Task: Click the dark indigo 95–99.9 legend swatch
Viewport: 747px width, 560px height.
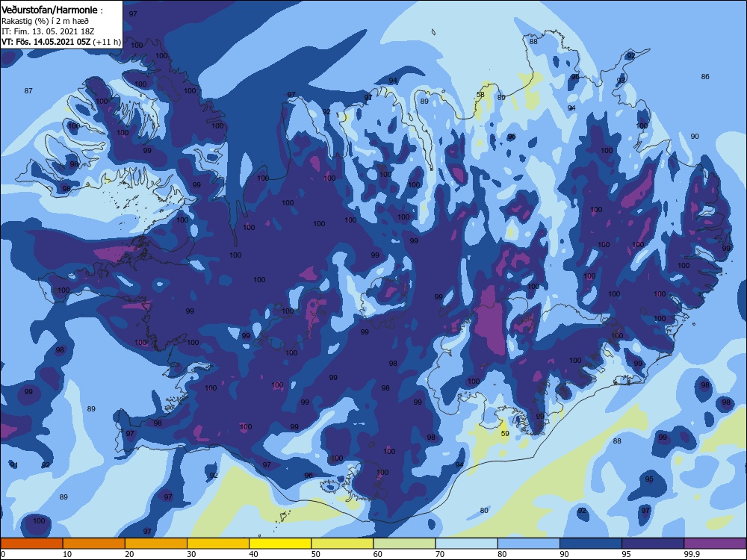Action: point(653,544)
